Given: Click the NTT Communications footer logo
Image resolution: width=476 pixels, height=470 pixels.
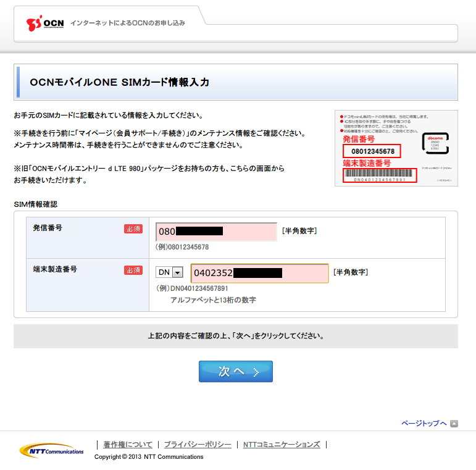Looking at the screenshot, I should click(x=52, y=450).
